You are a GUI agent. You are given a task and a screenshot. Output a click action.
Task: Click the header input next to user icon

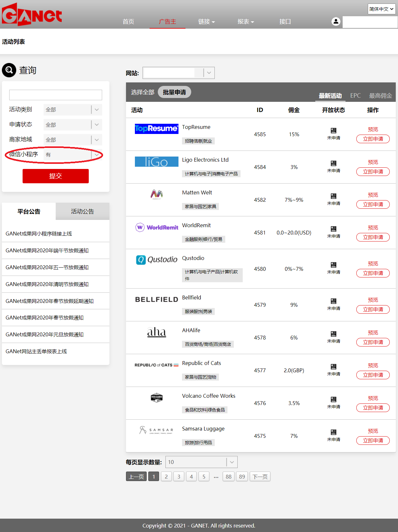tap(370, 22)
